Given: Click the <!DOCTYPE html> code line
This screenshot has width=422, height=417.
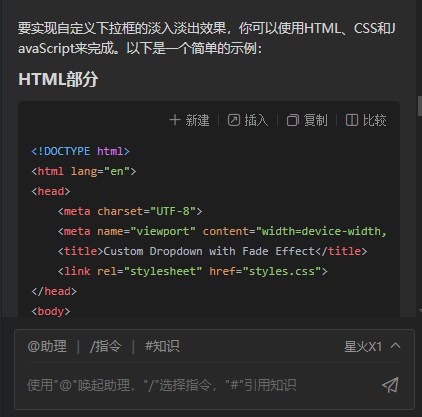Looking at the screenshot, I should (80, 151).
